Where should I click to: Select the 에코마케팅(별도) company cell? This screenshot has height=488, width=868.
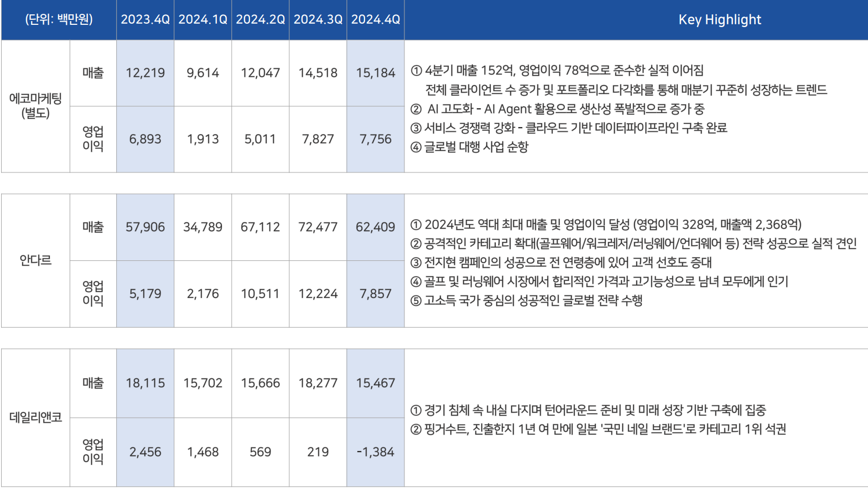click(x=35, y=106)
